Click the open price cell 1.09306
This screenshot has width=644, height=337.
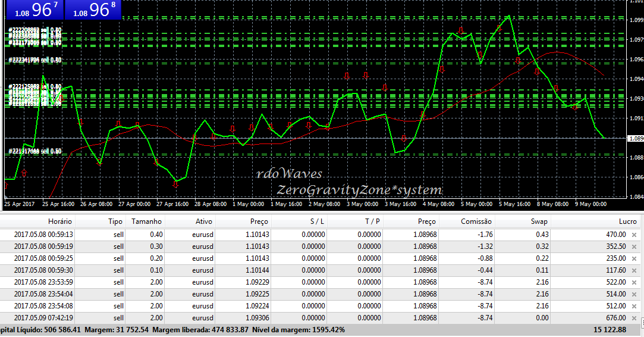coord(257,318)
